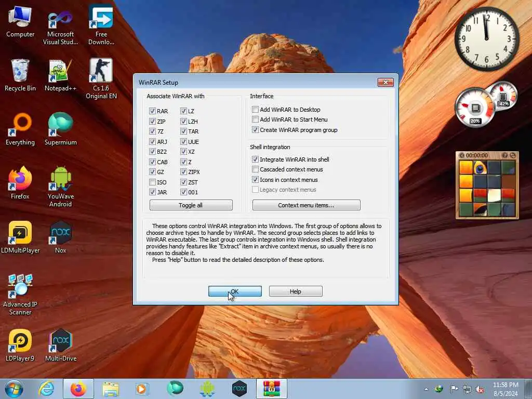Toggle the JAR association checkbox
Image resolution: width=532 pixels, height=399 pixels.
click(x=152, y=192)
